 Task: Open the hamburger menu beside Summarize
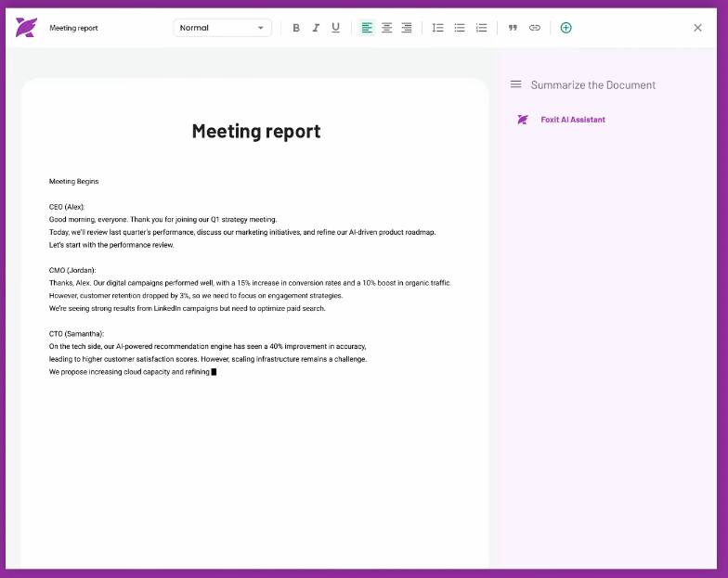tap(515, 84)
